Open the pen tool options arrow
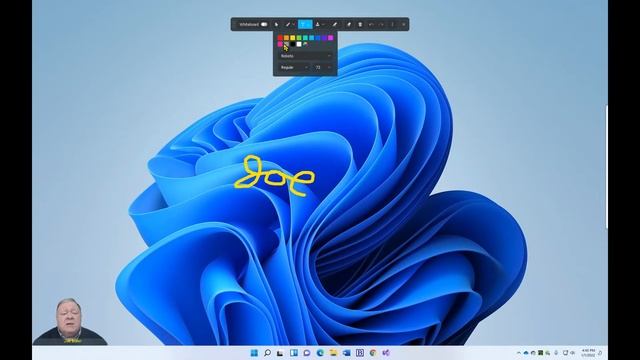This screenshot has width=640, height=360. tap(293, 24)
